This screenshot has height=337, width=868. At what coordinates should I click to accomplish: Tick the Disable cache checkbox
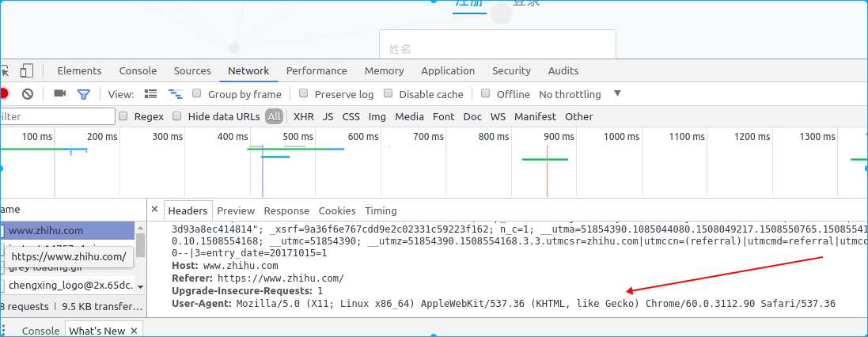pos(388,93)
